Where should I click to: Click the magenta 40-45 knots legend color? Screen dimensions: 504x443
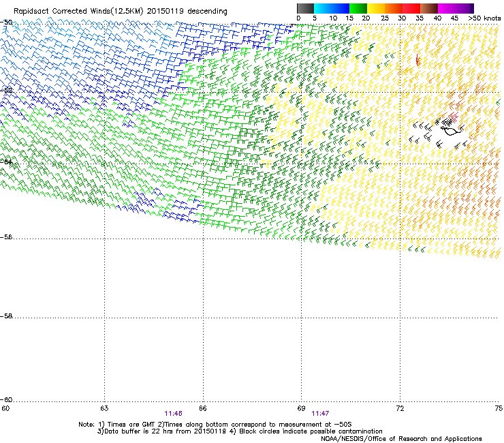pyautogui.click(x=447, y=8)
